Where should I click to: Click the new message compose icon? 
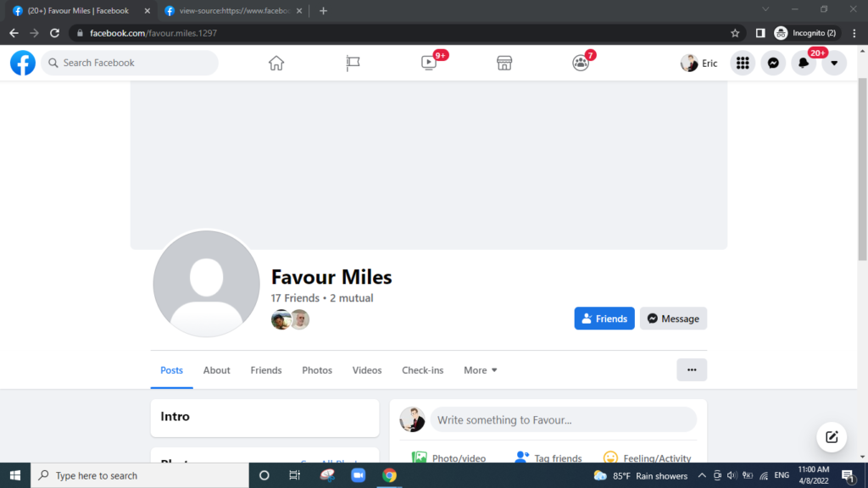pyautogui.click(x=832, y=437)
